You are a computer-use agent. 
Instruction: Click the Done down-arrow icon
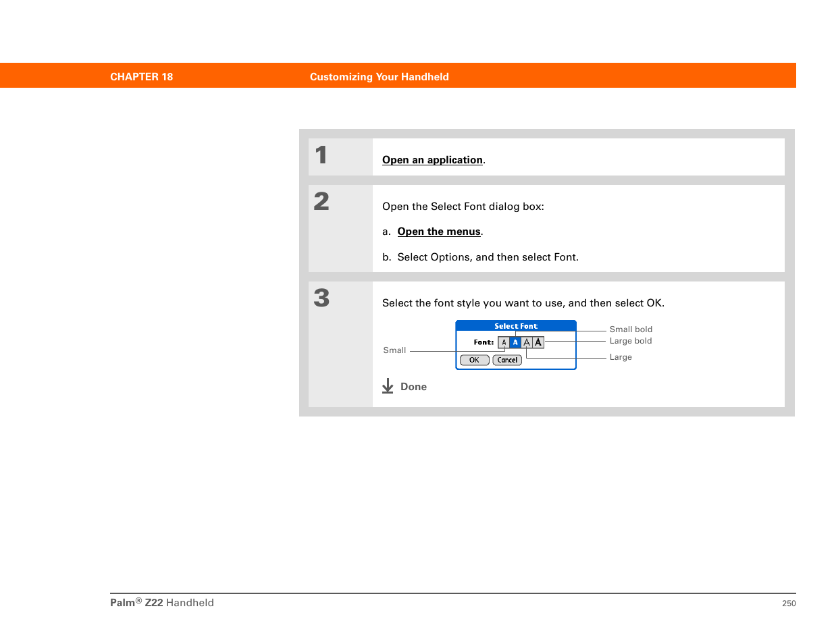point(388,386)
